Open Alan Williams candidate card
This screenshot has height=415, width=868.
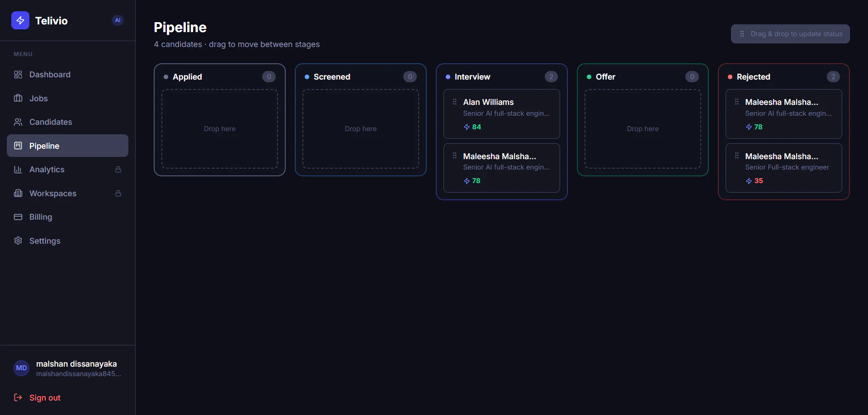tap(502, 114)
